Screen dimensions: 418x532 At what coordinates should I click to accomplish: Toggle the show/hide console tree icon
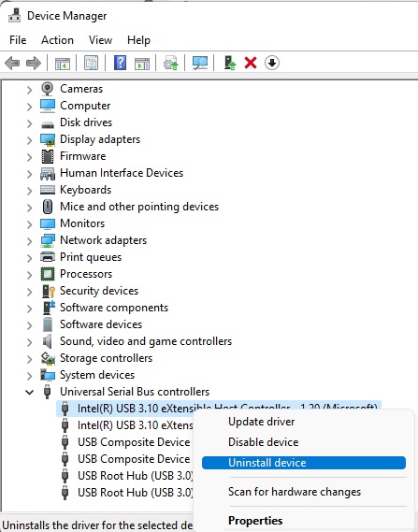pos(63,63)
